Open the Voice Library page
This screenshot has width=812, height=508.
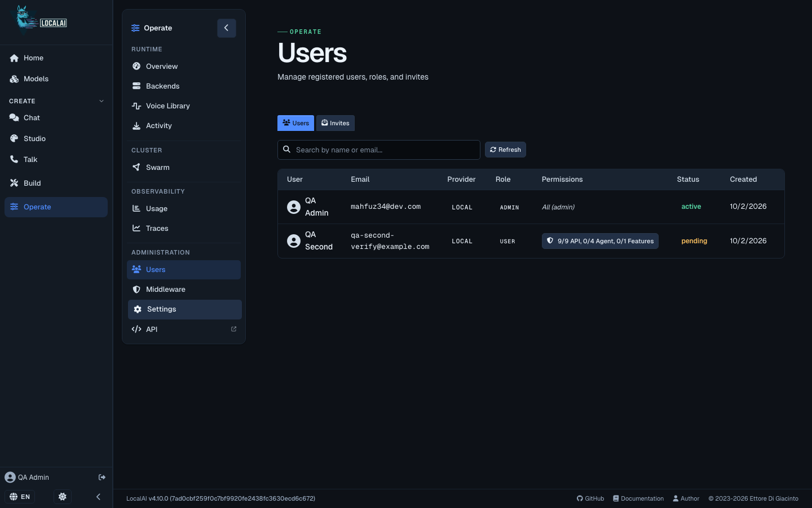coord(184,106)
